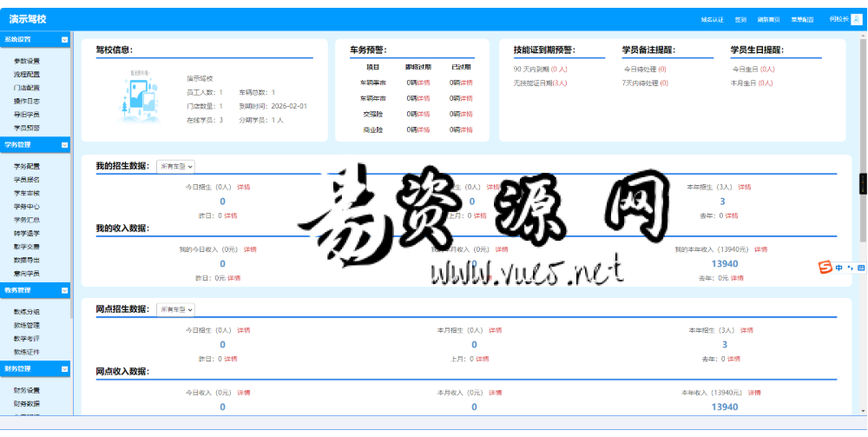The height and width of the screenshot is (437, 868).
Task: Click the Sogou 中 language mode icon
Action: point(839,268)
